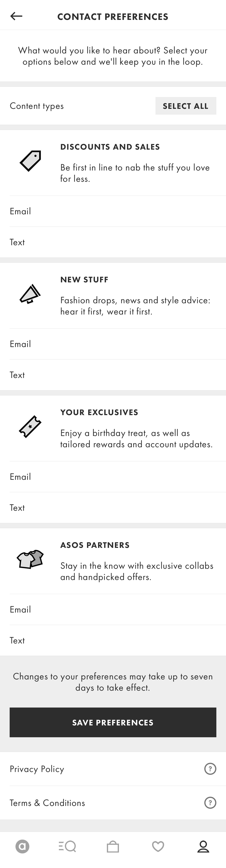Open saved items via the heart icon
The image size is (226, 868).
point(158,847)
